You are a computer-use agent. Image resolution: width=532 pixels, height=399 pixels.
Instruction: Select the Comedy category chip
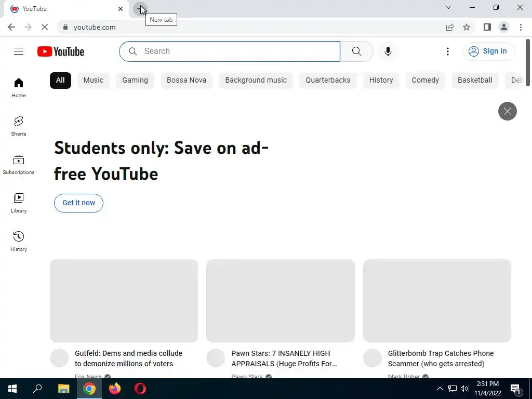[x=425, y=81]
